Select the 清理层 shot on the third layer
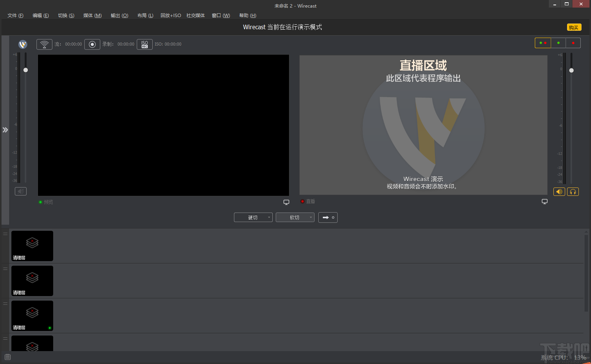This screenshot has width=591, height=364. tap(32, 315)
